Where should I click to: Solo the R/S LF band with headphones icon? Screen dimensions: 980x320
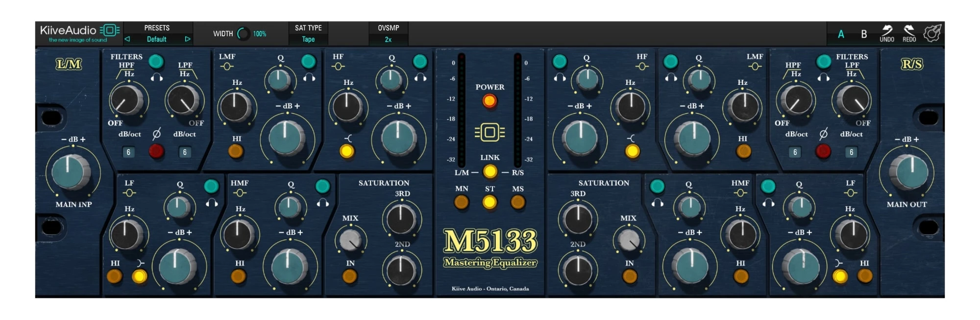tap(768, 202)
